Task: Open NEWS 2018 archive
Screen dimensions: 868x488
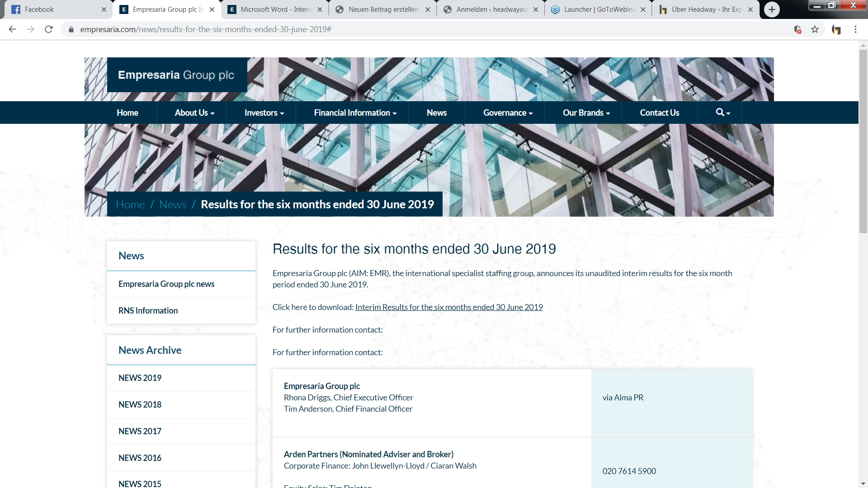Action: (181, 405)
